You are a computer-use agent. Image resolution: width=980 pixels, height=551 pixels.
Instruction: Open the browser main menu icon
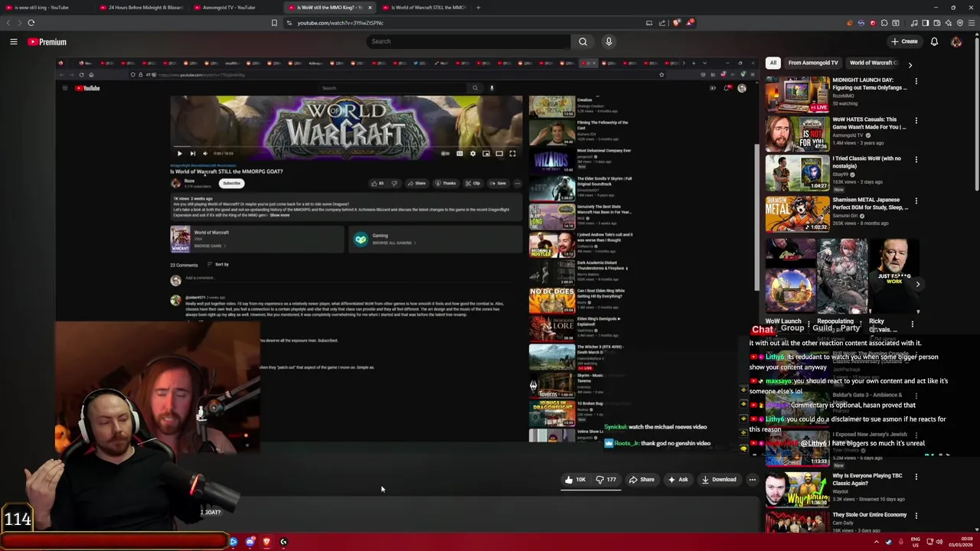click(971, 23)
